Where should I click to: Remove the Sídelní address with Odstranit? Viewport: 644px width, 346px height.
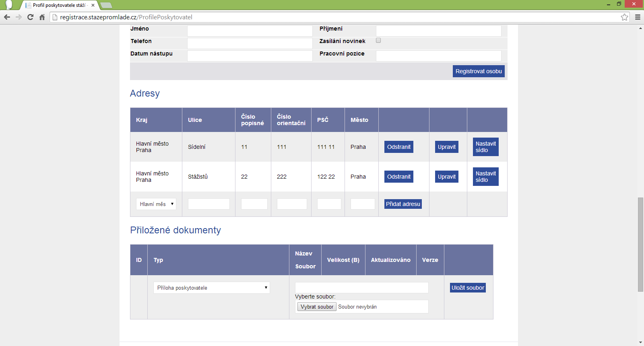399,147
